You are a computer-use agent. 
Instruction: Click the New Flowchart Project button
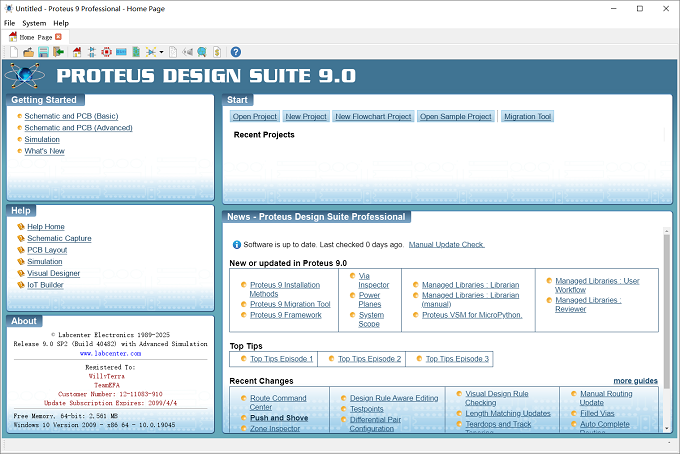point(373,116)
